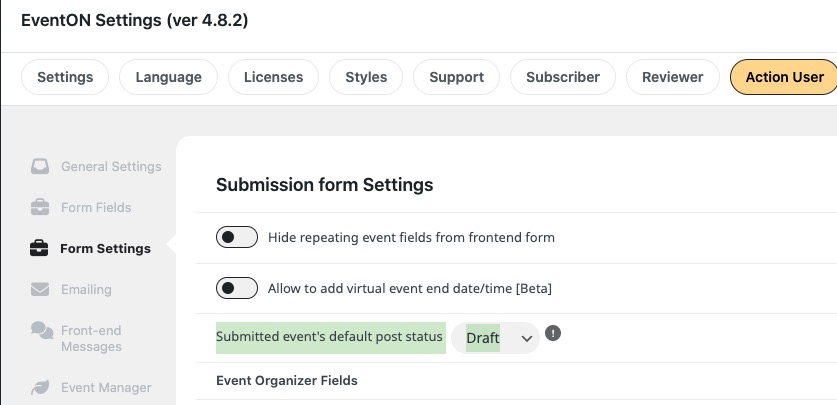Image resolution: width=837 pixels, height=405 pixels.
Task: Click the Front-end Messages chat bubbles icon
Action: [42, 331]
